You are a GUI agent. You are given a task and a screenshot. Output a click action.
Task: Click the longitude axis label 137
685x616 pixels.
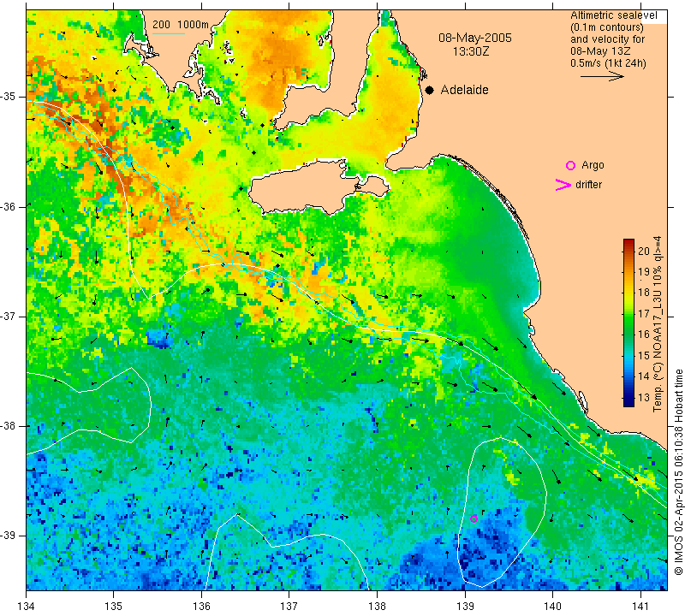289,606
